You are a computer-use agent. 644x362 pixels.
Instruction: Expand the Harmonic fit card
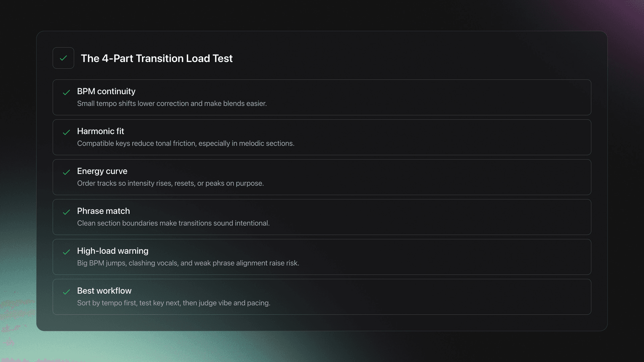[322, 137]
